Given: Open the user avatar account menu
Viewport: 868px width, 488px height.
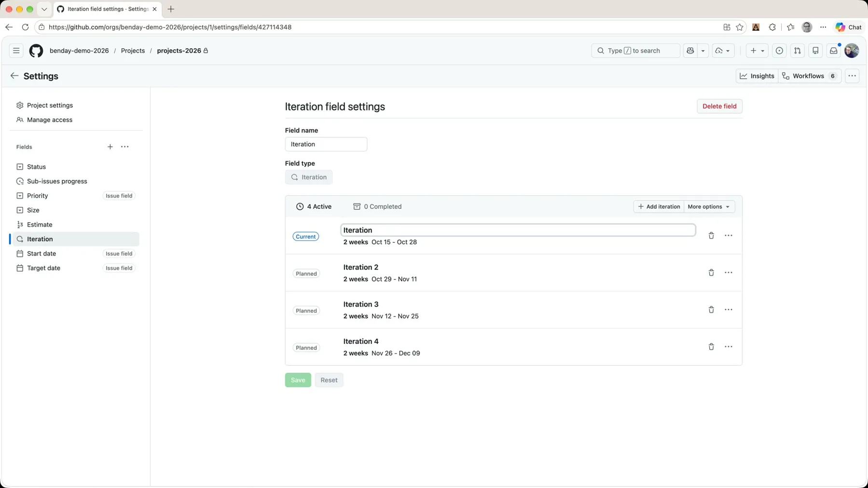Looking at the screenshot, I should pos(852,51).
